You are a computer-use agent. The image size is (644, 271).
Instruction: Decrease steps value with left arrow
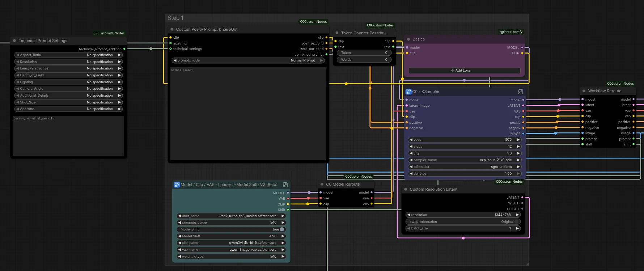click(411, 147)
